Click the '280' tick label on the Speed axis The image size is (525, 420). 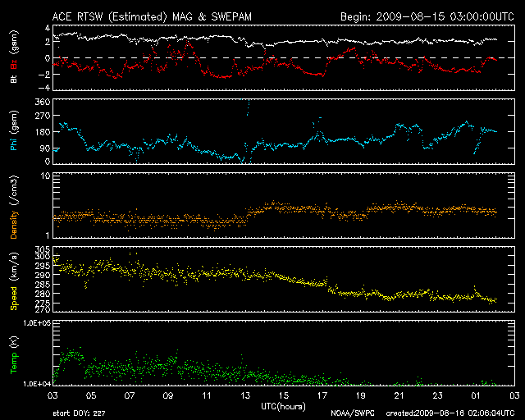coord(43,294)
